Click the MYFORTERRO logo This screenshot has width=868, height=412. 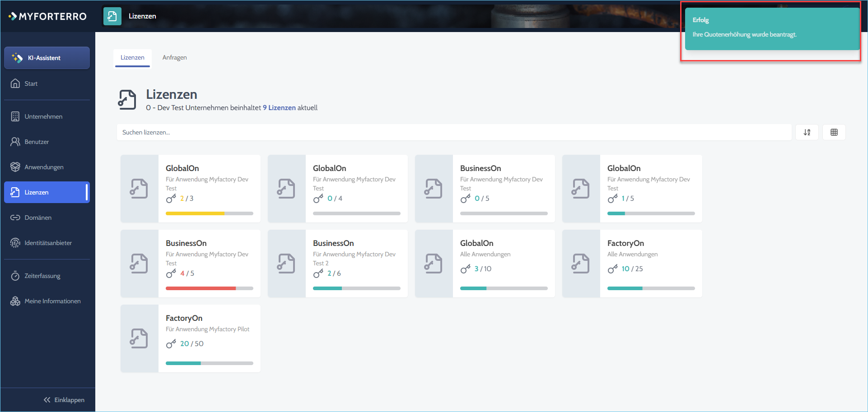47,16
